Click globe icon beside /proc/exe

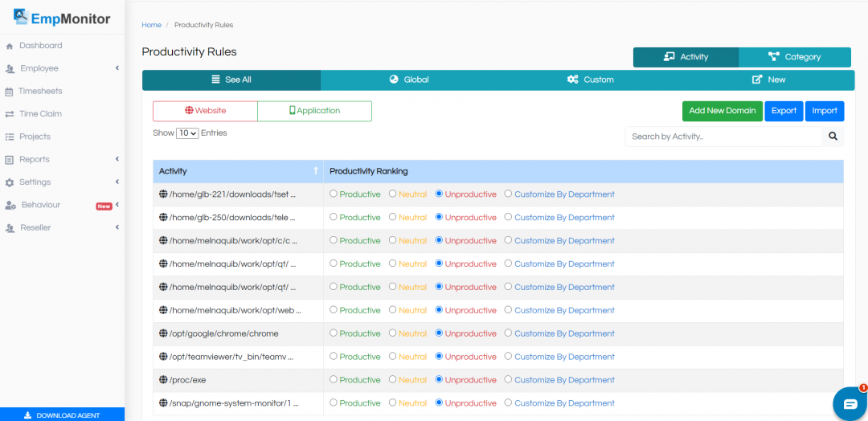pos(163,380)
